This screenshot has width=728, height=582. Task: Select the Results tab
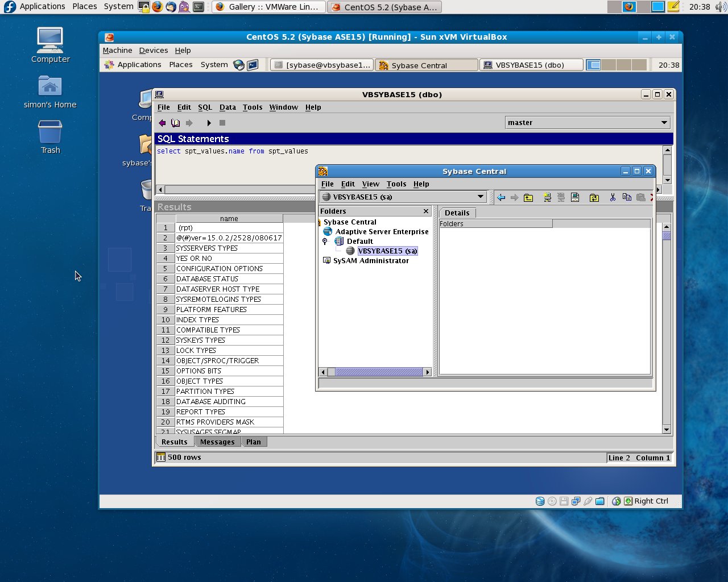[x=174, y=442]
